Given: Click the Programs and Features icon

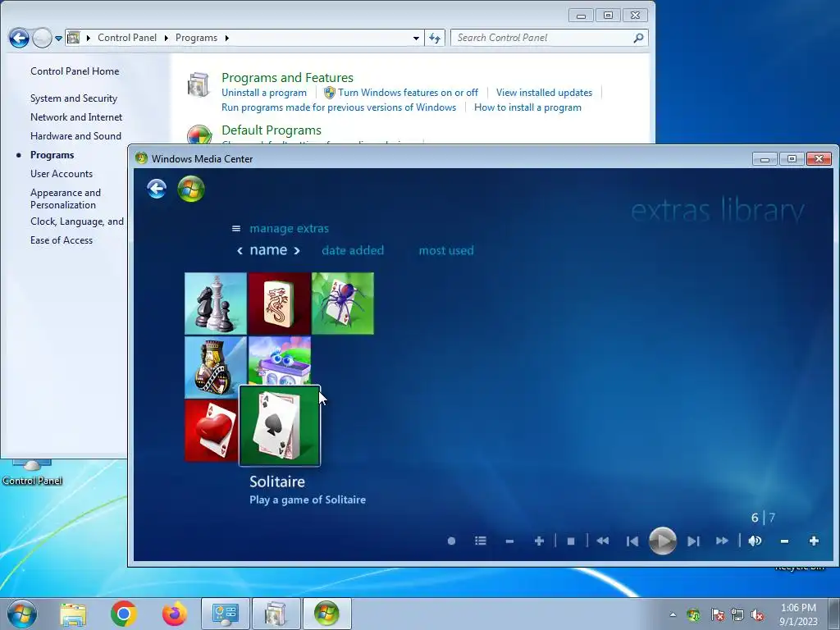Looking at the screenshot, I should 199,84.
